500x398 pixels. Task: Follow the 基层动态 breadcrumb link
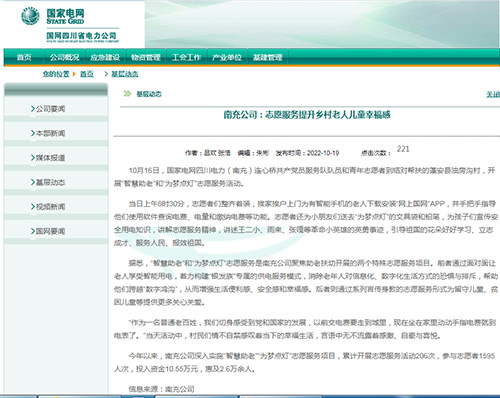[125, 74]
